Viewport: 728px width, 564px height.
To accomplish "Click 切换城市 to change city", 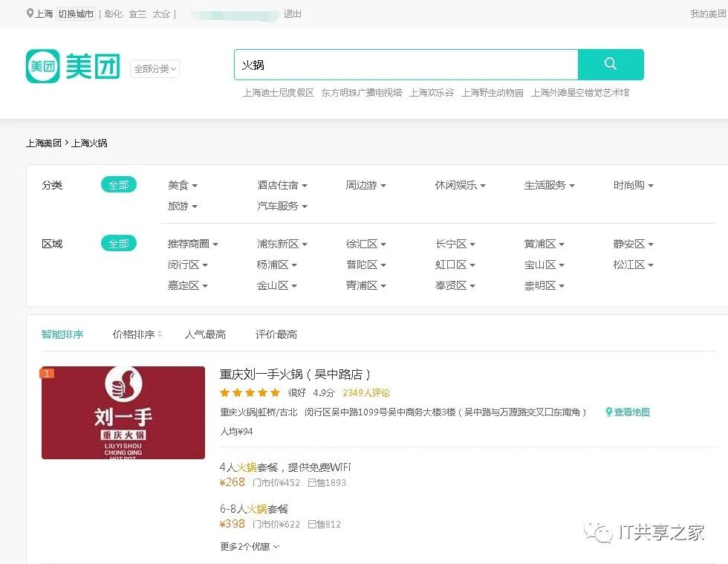I will point(75,13).
